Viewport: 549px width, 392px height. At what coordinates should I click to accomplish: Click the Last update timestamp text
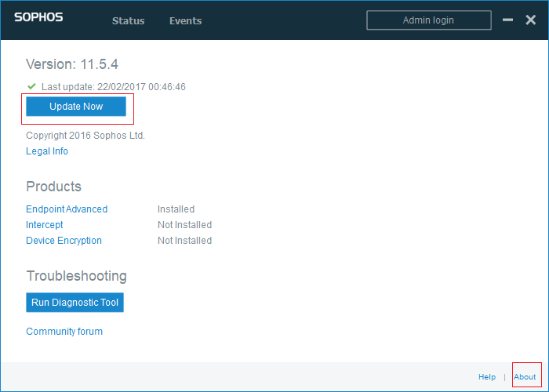coord(114,87)
